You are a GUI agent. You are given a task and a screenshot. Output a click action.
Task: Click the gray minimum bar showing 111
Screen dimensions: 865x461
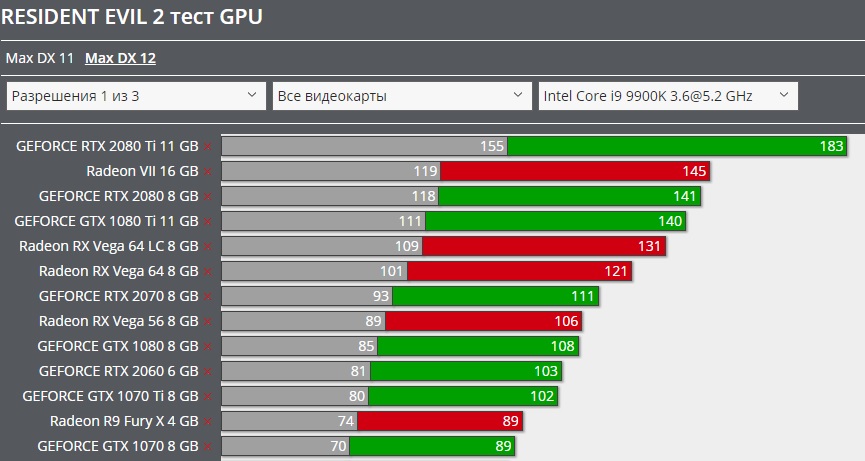click(x=323, y=221)
